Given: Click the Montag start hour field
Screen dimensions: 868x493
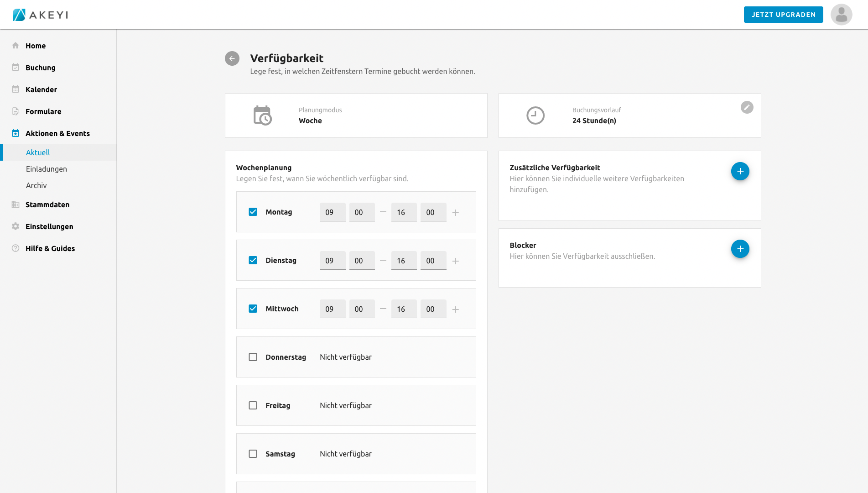Looking at the screenshot, I should click(x=332, y=212).
